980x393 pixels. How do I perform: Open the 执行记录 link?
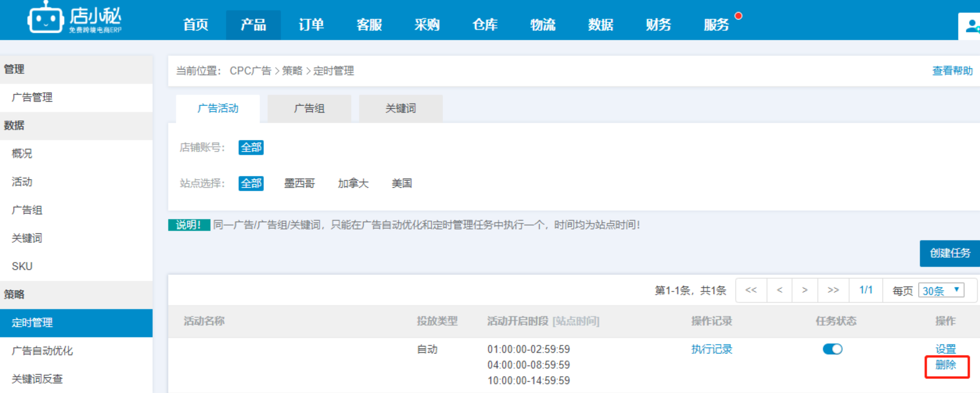tap(711, 349)
